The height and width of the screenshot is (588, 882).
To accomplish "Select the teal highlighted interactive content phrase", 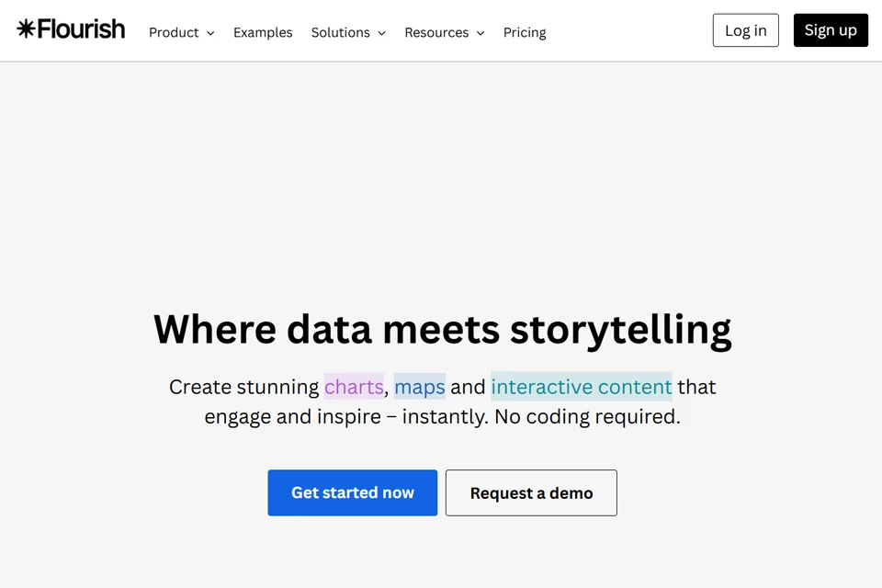I will point(581,387).
